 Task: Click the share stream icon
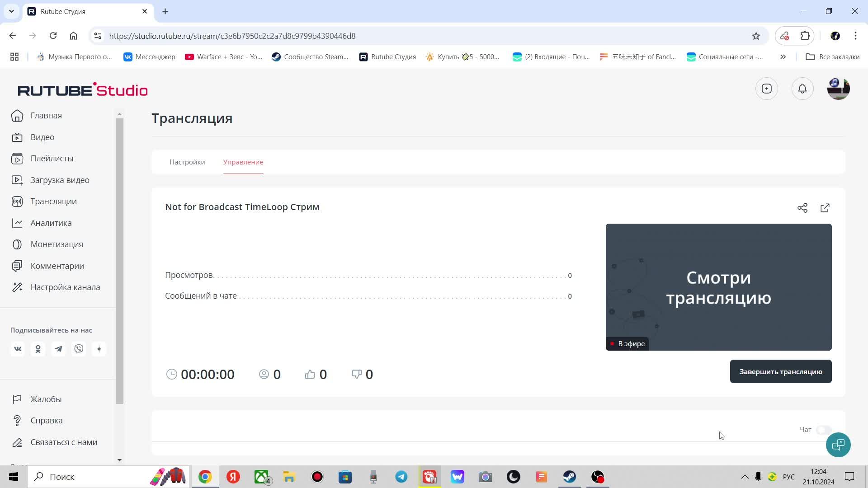[x=802, y=208]
